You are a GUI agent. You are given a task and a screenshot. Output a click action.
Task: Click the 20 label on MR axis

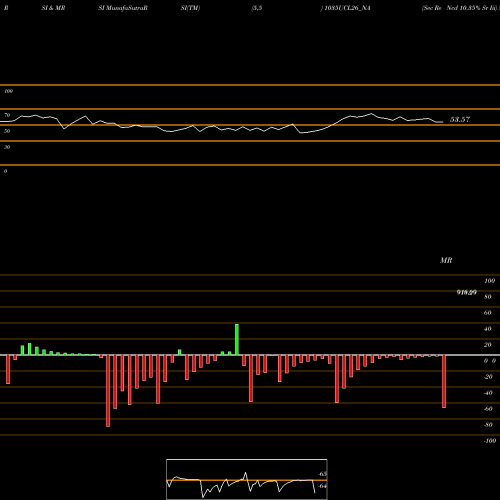click(488, 345)
